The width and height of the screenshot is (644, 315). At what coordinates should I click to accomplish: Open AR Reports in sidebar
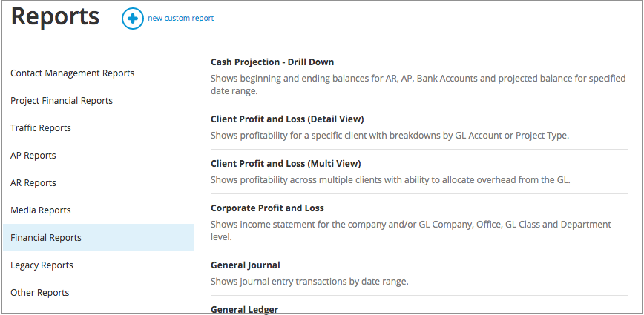click(x=33, y=183)
